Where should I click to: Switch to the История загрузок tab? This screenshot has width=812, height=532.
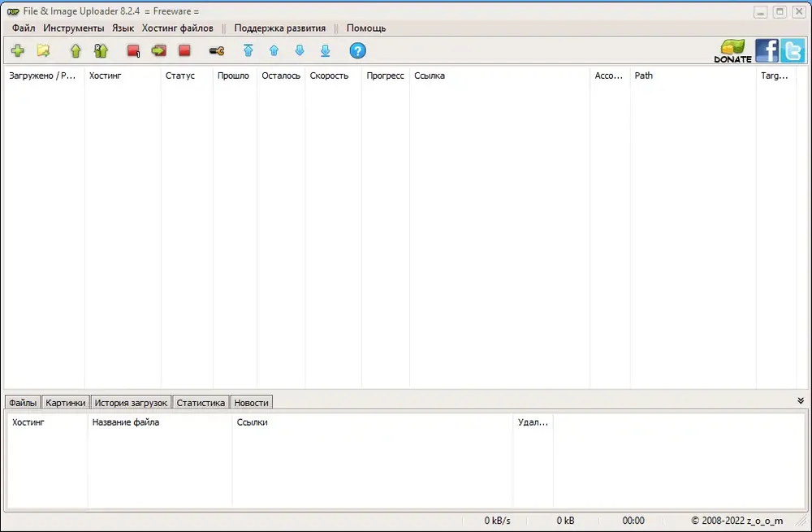pyautogui.click(x=131, y=403)
